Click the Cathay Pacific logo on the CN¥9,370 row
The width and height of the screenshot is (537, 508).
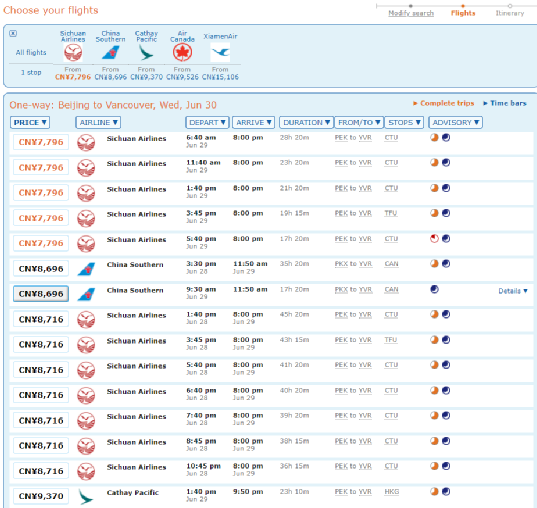pyautogui.click(x=86, y=497)
